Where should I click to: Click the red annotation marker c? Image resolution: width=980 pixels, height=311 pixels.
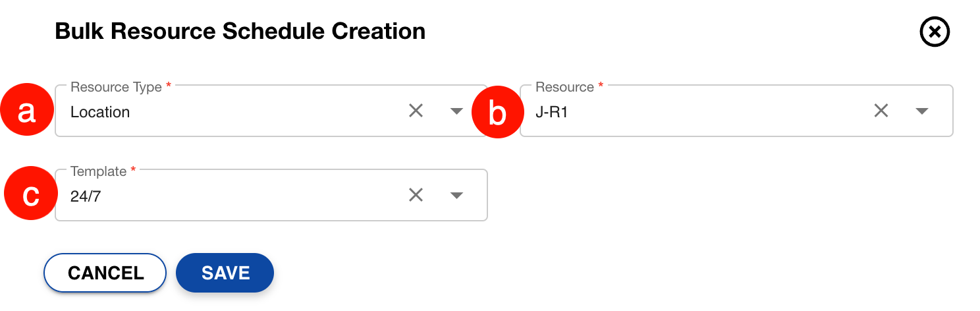click(31, 195)
